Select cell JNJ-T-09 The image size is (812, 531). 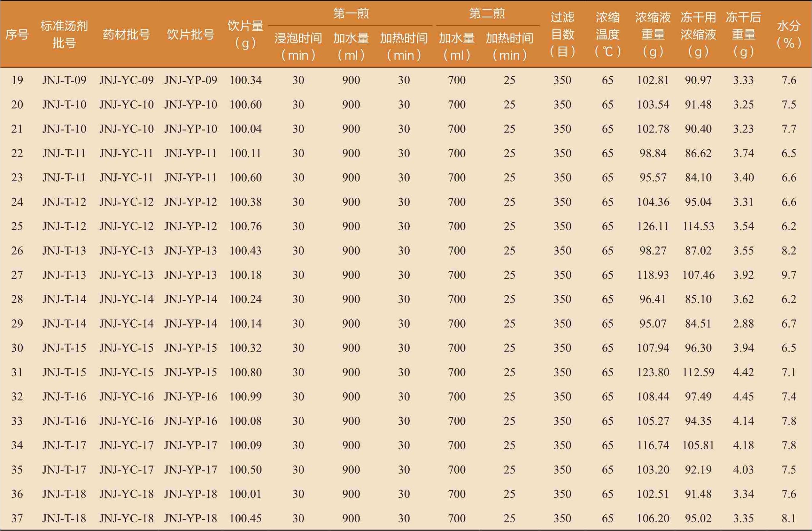(64, 80)
